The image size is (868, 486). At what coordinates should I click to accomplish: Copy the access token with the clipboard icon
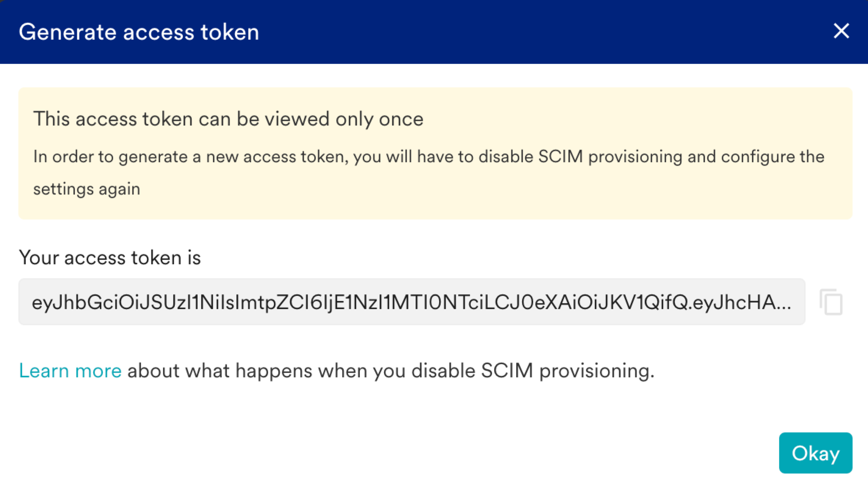(831, 302)
